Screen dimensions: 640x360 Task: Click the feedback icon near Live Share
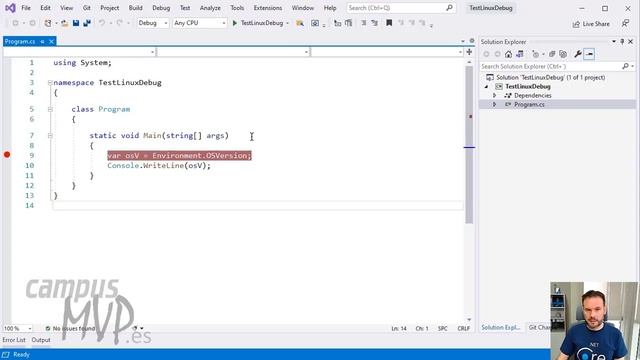click(x=625, y=24)
